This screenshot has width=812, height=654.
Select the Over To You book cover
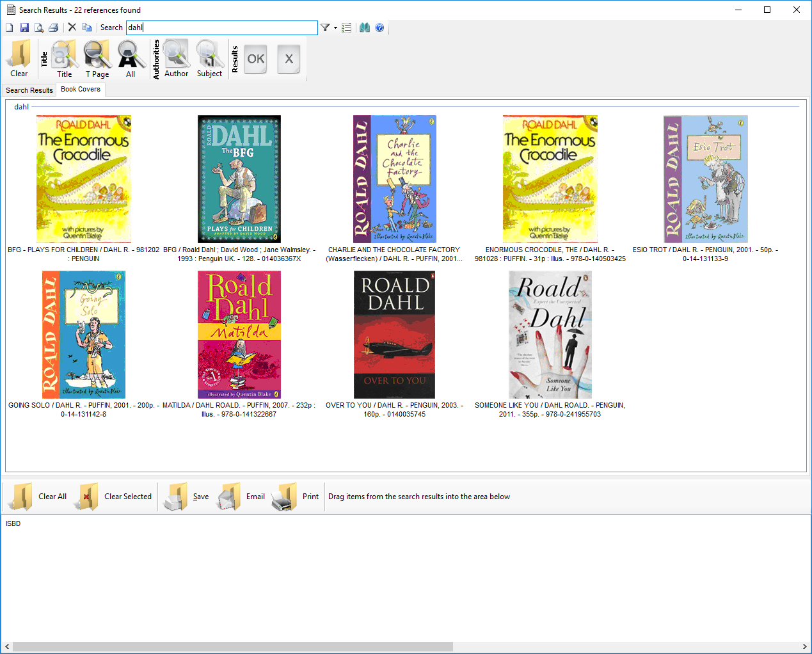395,335
